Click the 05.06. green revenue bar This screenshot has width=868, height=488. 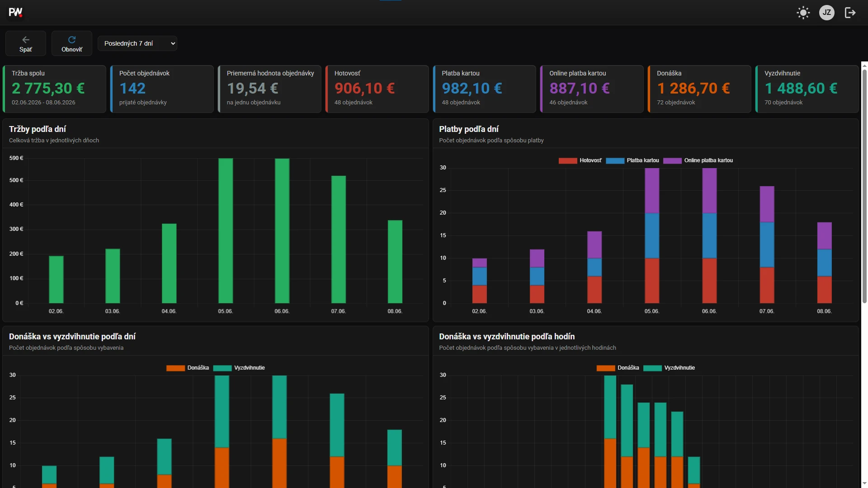pyautogui.click(x=226, y=230)
